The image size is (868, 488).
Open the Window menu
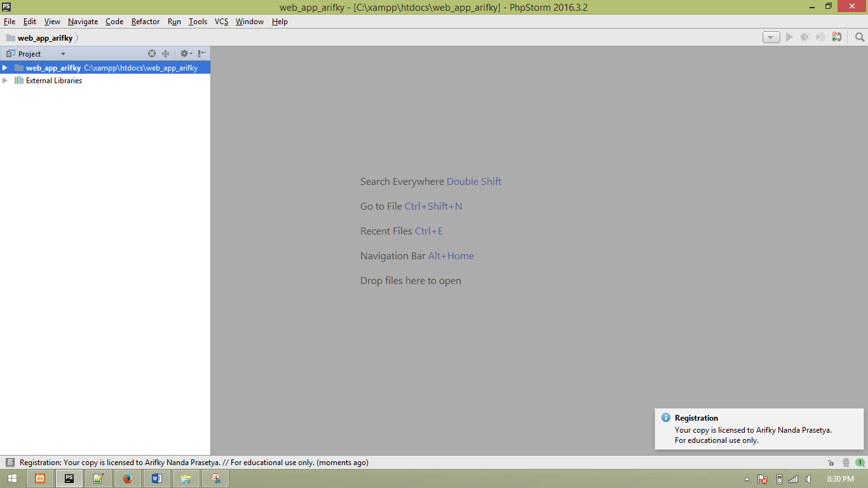[250, 22]
